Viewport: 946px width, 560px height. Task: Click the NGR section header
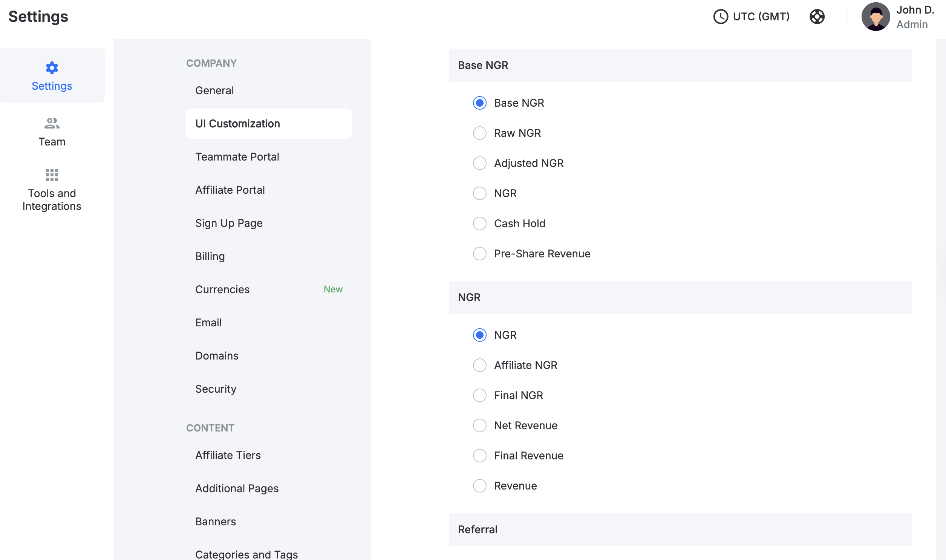click(x=680, y=297)
